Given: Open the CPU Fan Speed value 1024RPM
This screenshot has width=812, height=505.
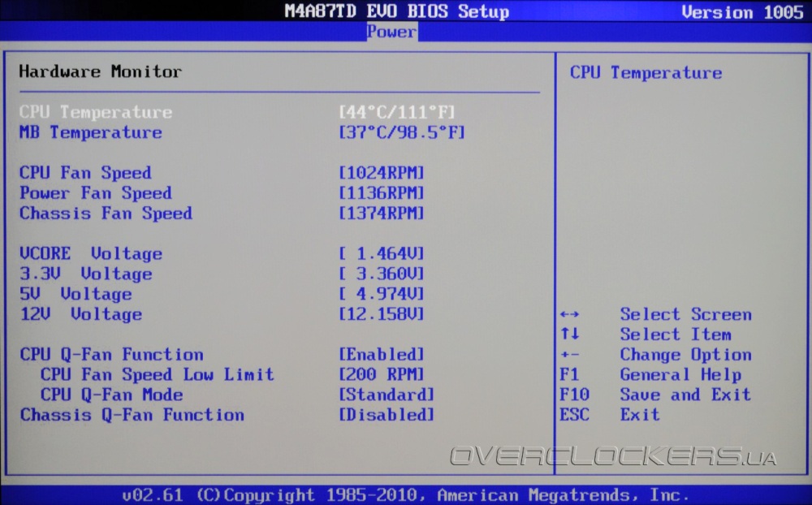Looking at the screenshot, I should [381, 172].
